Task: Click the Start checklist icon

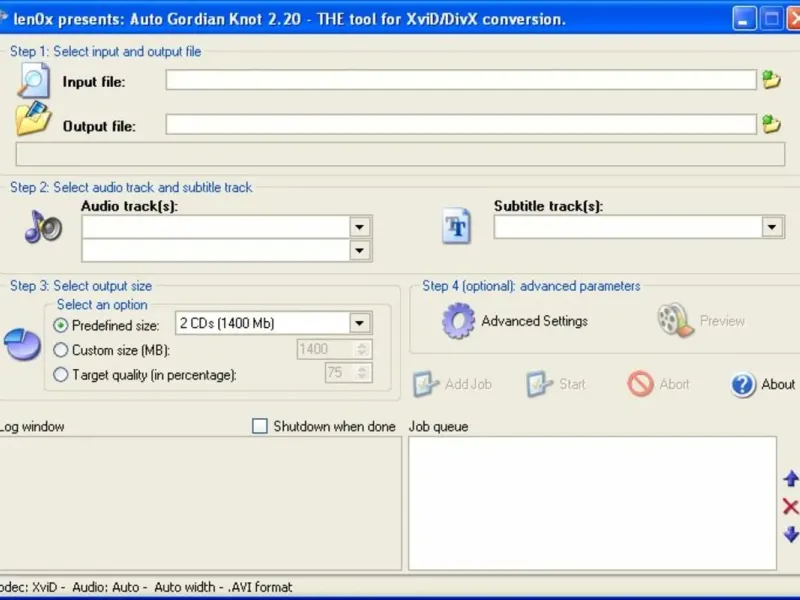Action: (x=539, y=384)
